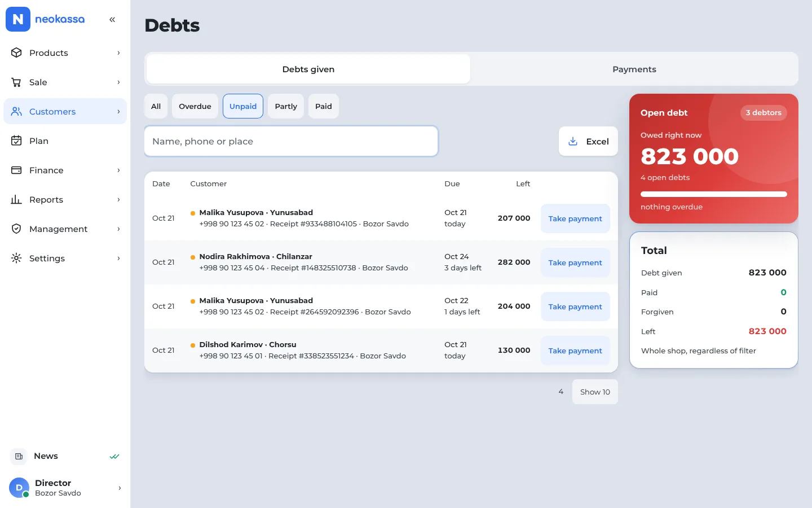Click the Director avatar icon
The height and width of the screenshot is (508, 812).
(19, 488)
